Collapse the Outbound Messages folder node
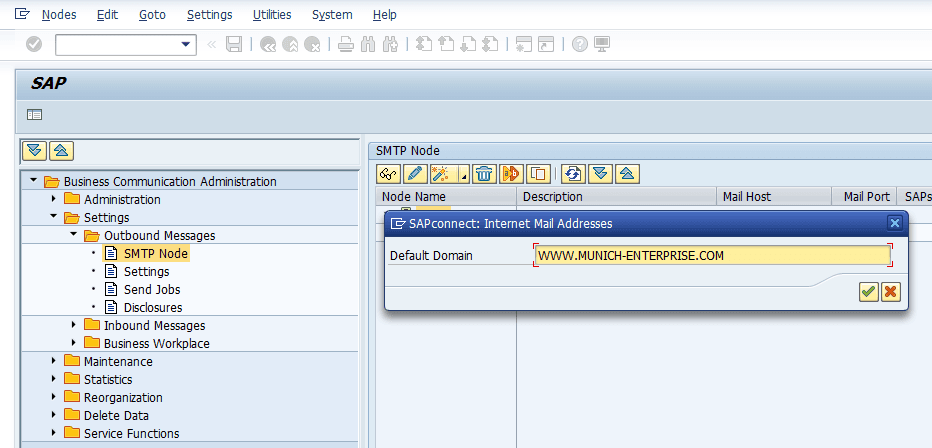Screen dimensions: 932x448 tap(74, 235)
